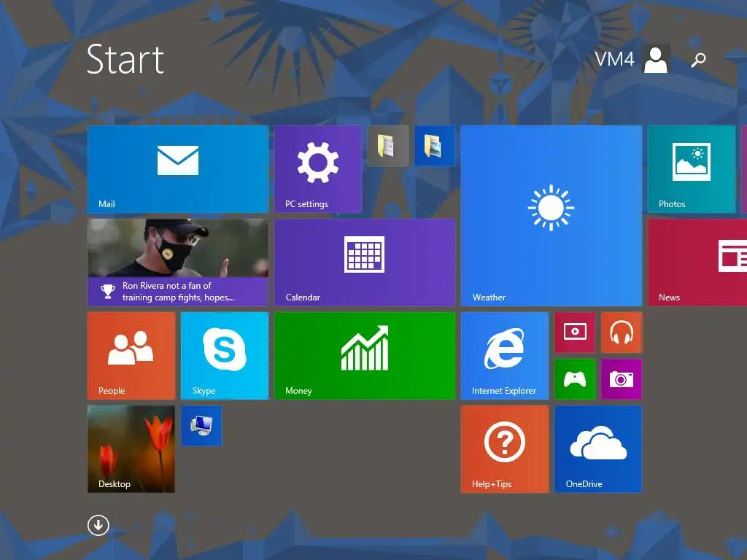
Task: Open Ron Rivera sports news tile
Action: (x=178, y=262)
